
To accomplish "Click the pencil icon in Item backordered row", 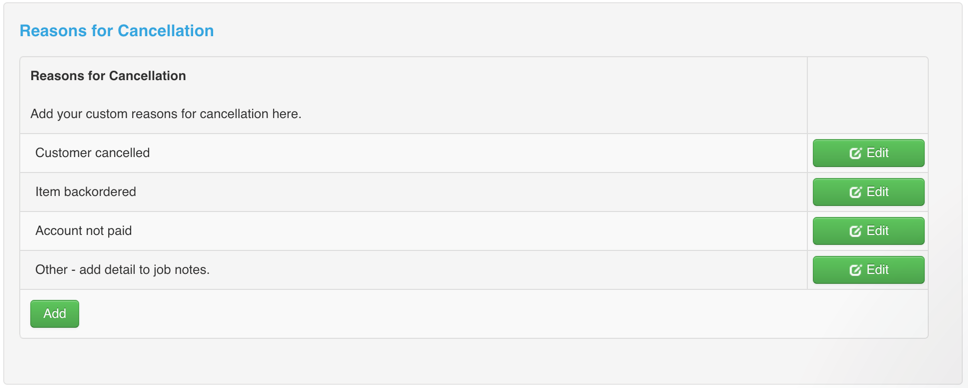I will coord(855,192).
